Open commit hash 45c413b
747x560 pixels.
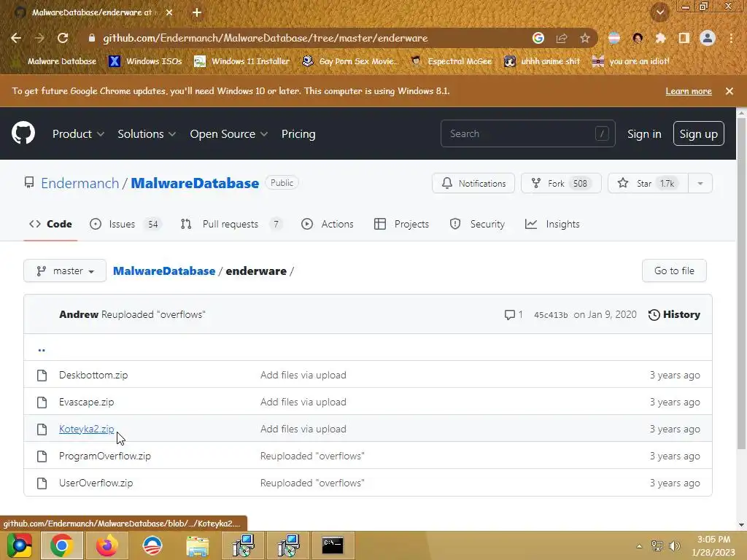(551, 315)
